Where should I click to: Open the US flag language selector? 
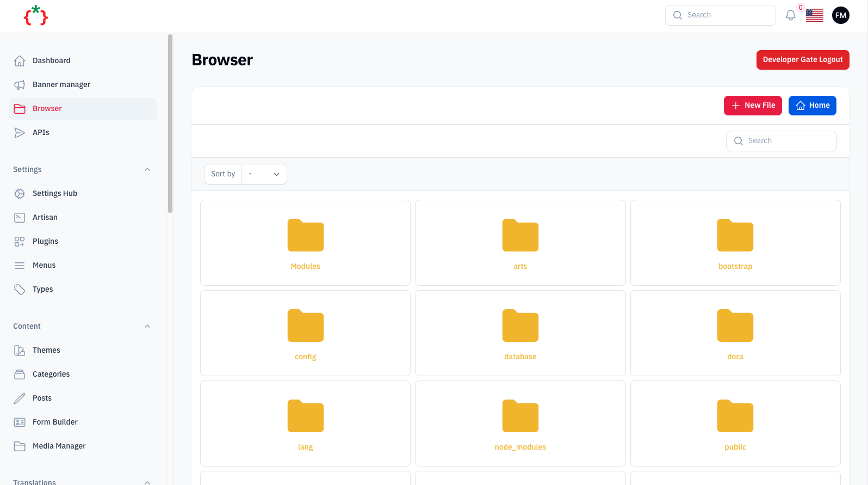point(814,15)
